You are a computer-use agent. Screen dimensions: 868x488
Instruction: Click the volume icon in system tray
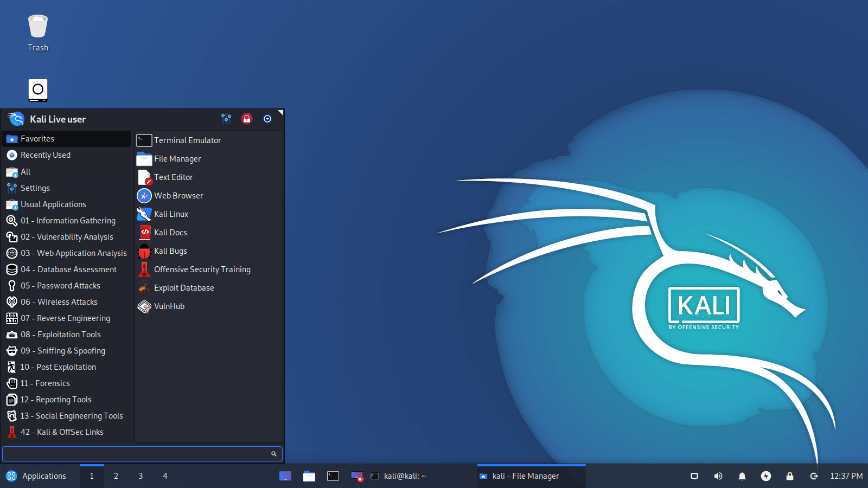point(718,476)
